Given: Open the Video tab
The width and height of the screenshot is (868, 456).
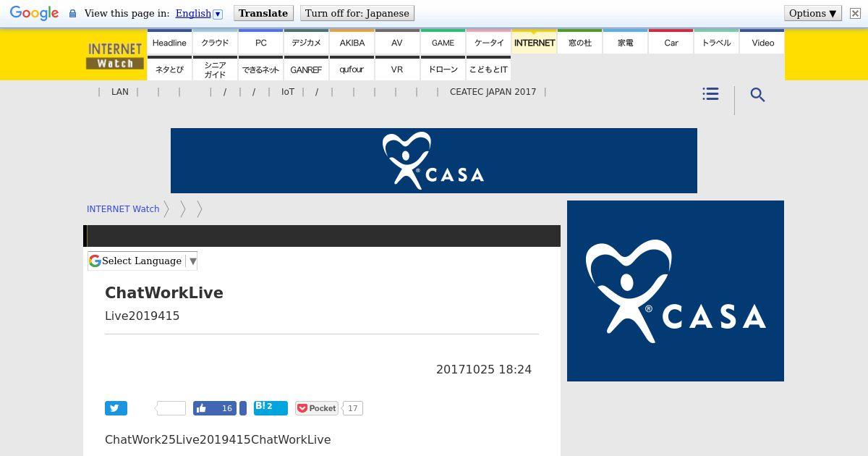Looking at the screenshot, I should tap(762, 43).
